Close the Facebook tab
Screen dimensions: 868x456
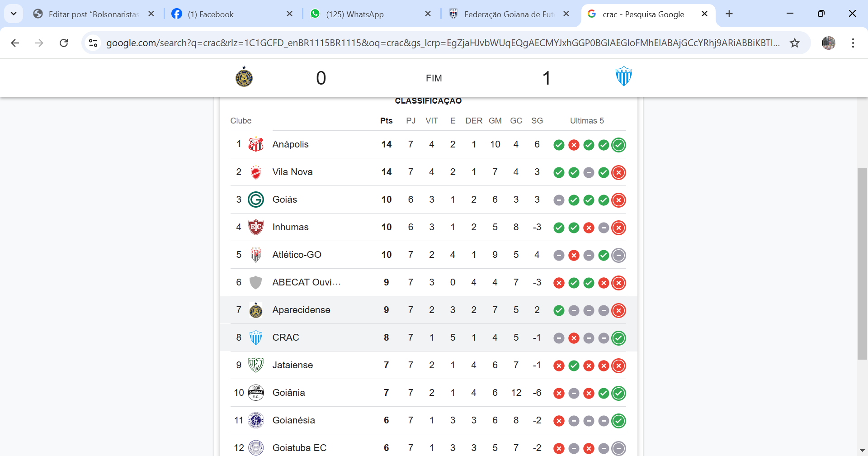[x=290, y=14]
